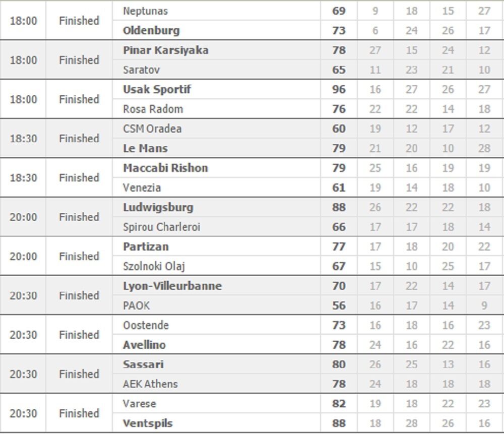Open the AEK Athens team link
This screenshot has height=434, width=504.
tap(150, 385)
